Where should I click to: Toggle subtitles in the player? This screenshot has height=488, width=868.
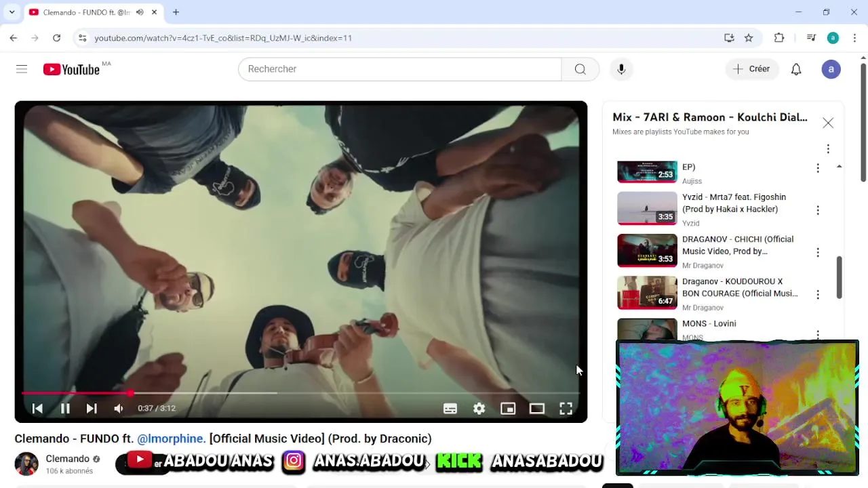pos(450,408)
